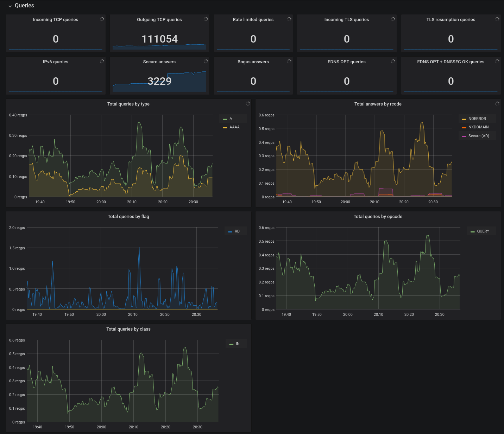This screenshot has height=434, width=504.
Task: Toggle the IN series in the legend
Action: point(238,344)
